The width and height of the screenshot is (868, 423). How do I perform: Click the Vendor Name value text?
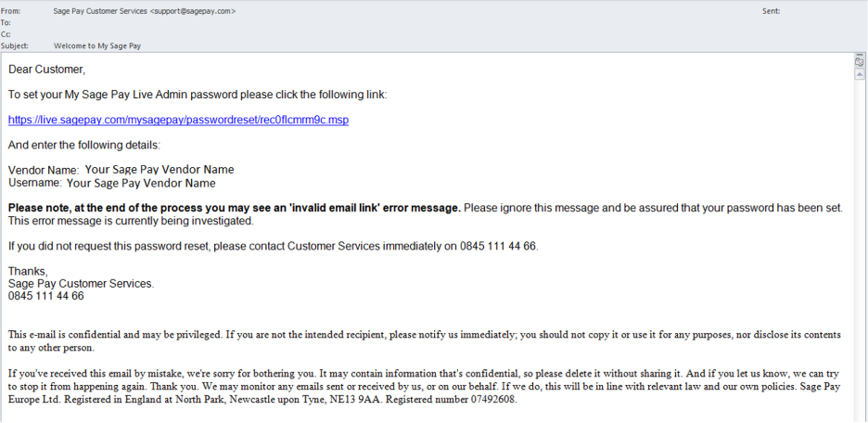tap(160, 170)
